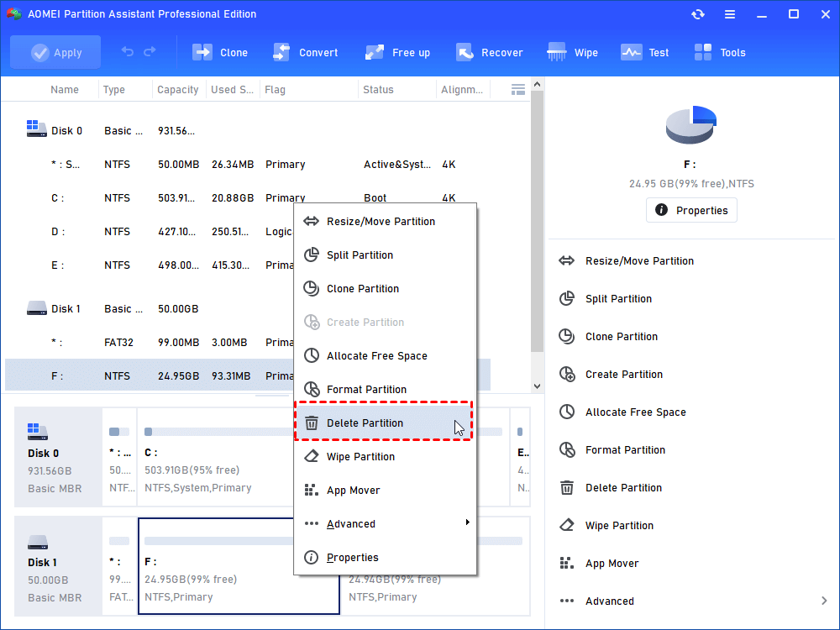This screenshot has width=840, height=630.
Task: Click Create Partition in right panel
Action: 691,374
